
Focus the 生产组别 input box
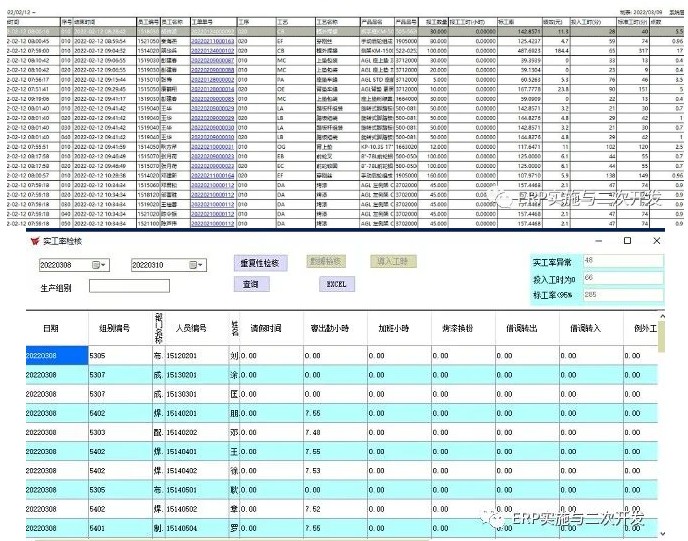pyautogui.click(x=129, y=286)
